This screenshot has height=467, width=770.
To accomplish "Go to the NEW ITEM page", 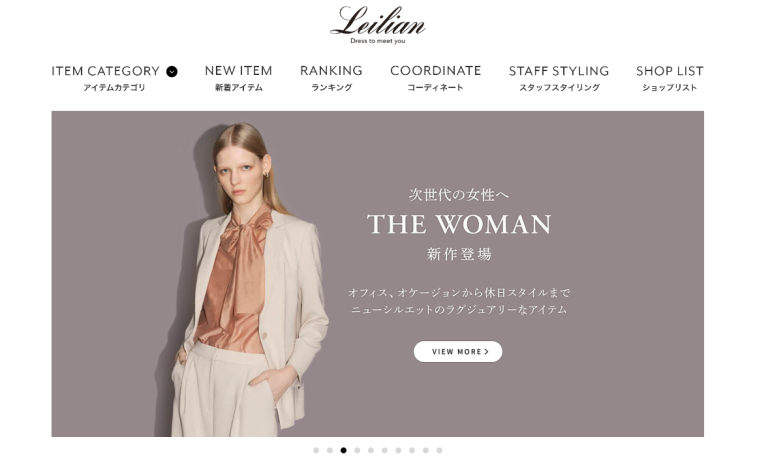I will coord(239,78).
